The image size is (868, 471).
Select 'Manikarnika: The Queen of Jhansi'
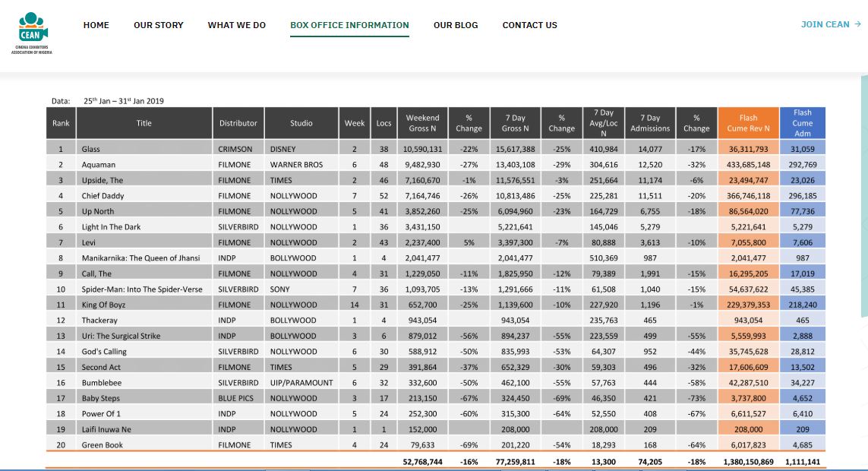tap(140, 258)
